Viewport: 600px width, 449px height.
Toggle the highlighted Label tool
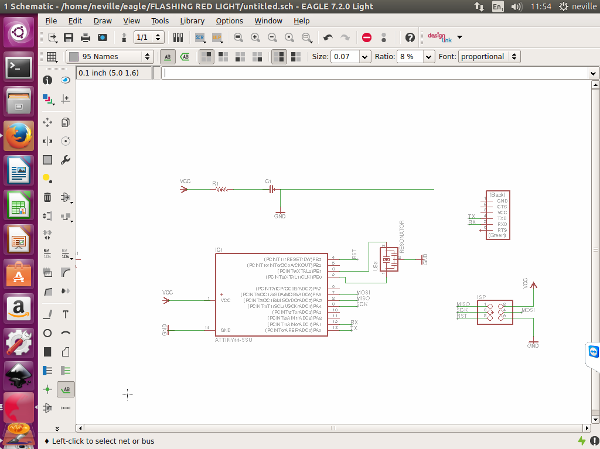[x=66, y=388]
